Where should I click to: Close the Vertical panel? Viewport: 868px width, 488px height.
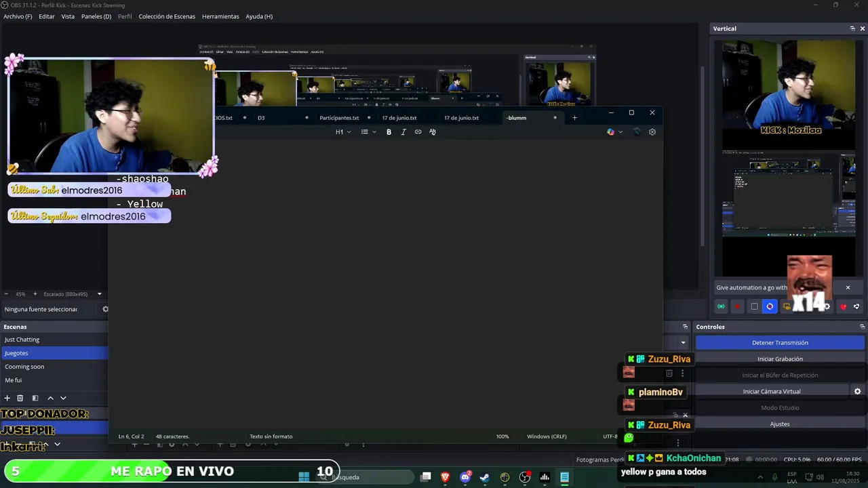pos(863,28)
